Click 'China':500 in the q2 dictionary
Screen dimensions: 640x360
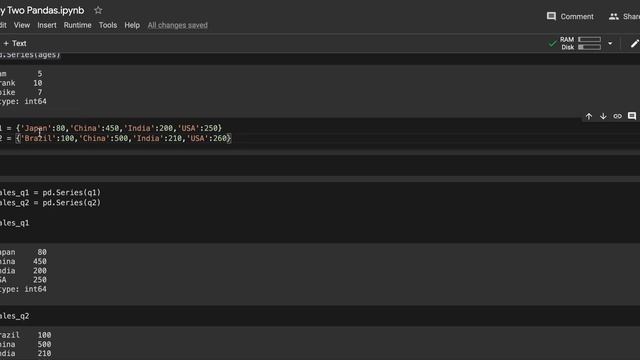point(104,138)
